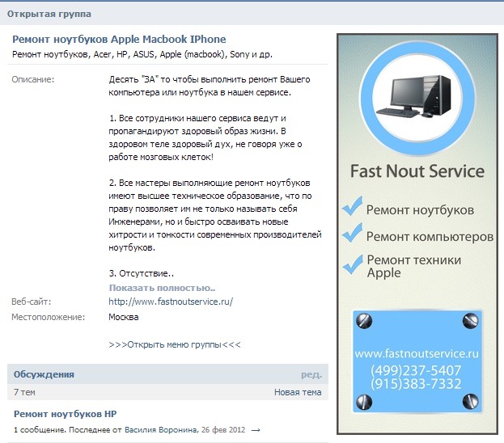The width and height of the screenshot is (504, 443).
Task: Click the checkmark beside Ремонт техники Apple
Action: coord(353,264)
